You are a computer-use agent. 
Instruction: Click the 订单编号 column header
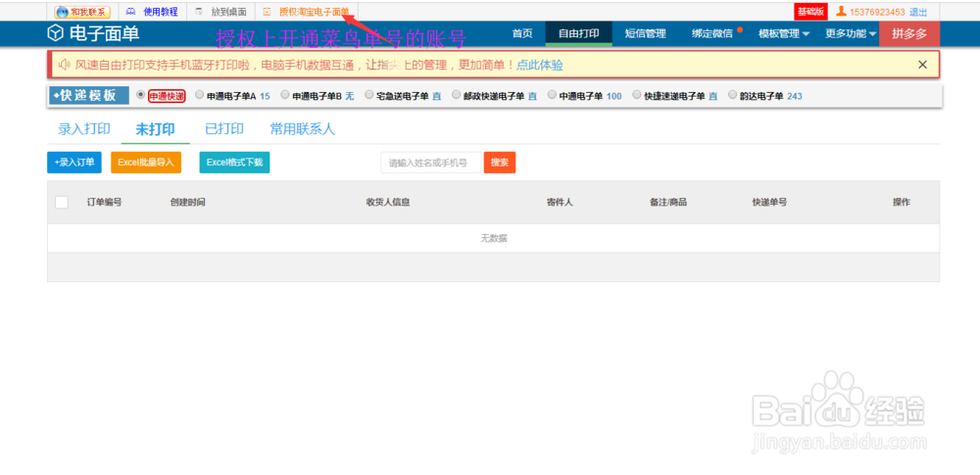[105, 202]
